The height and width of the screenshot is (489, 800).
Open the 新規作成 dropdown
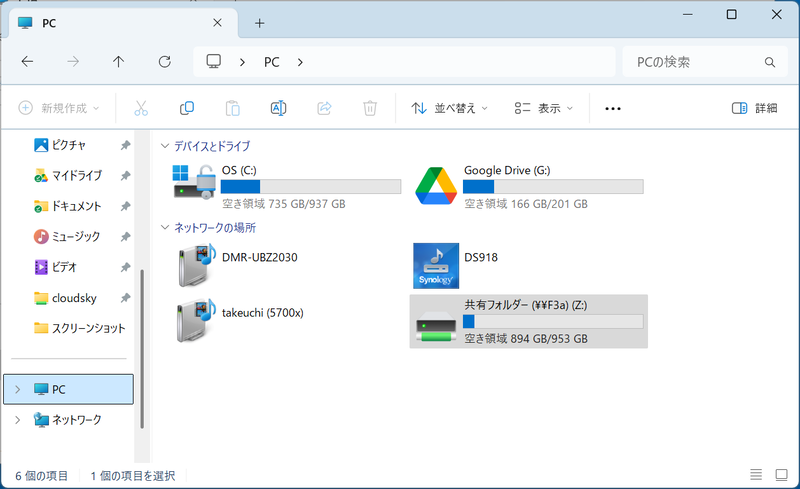point(59,108)
